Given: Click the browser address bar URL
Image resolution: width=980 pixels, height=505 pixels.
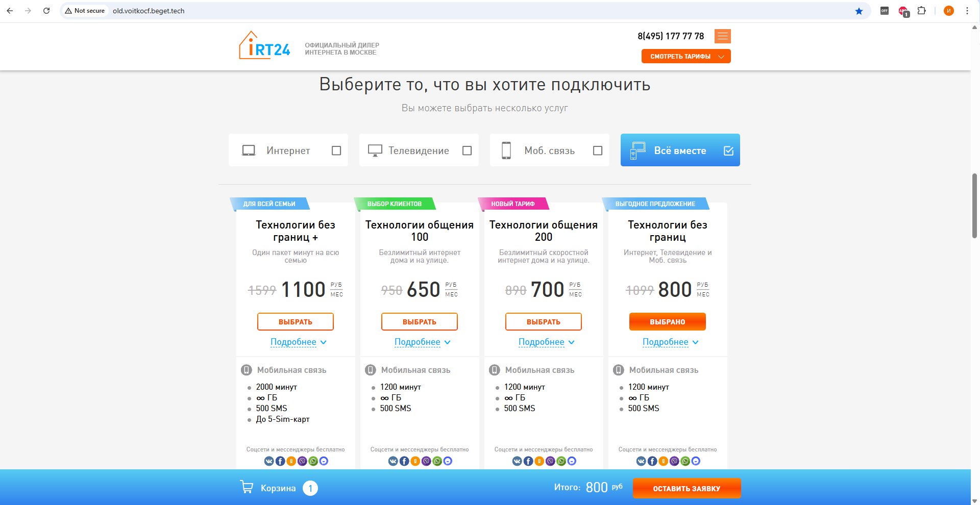Looking at the screenshot, I should pyautogui.click(x=149, y=11).
